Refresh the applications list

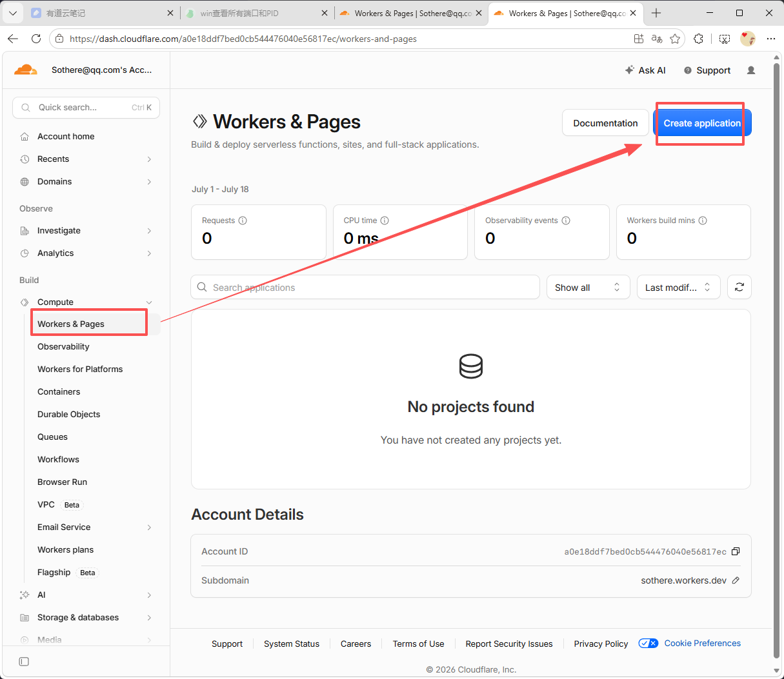[x=739, y=287]
